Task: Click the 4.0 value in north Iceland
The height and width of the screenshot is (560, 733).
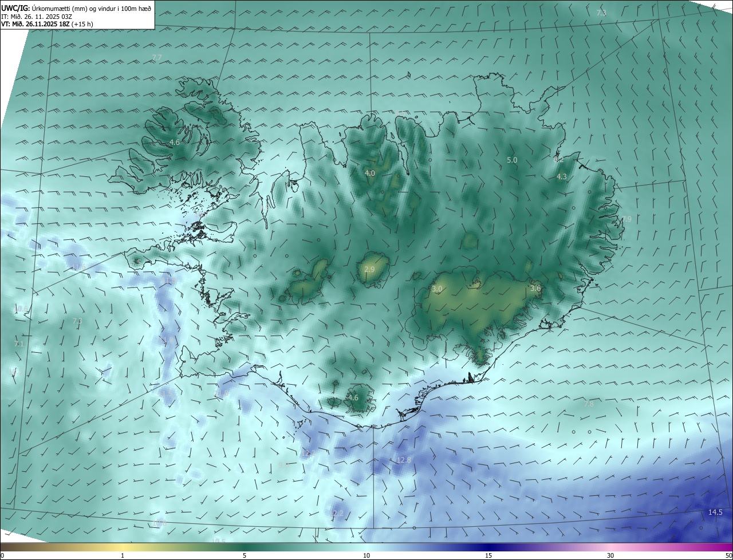Action: point(370,173)
